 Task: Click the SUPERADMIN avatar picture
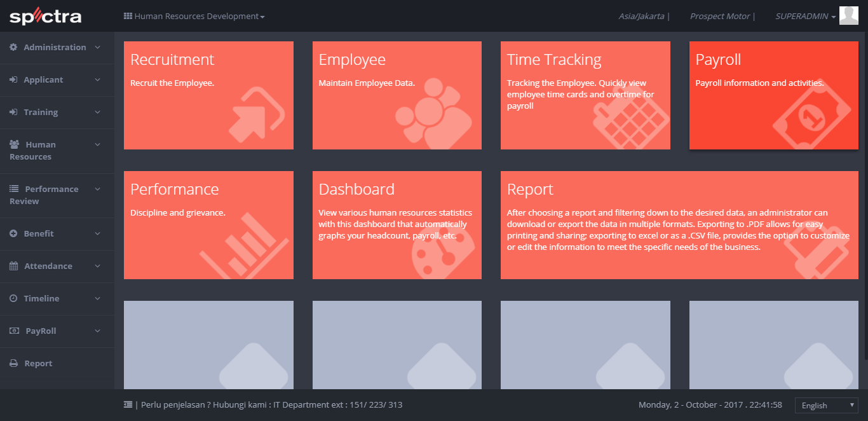point(849,15)
